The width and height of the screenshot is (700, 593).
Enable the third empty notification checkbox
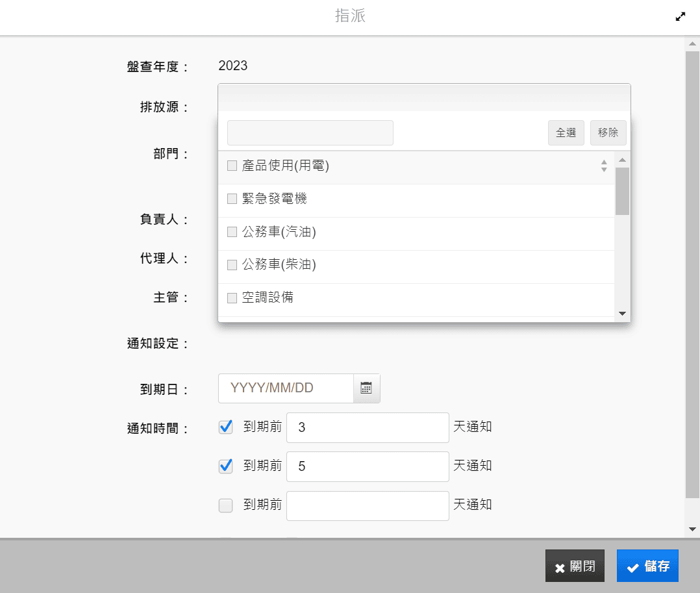click(226, 505)
